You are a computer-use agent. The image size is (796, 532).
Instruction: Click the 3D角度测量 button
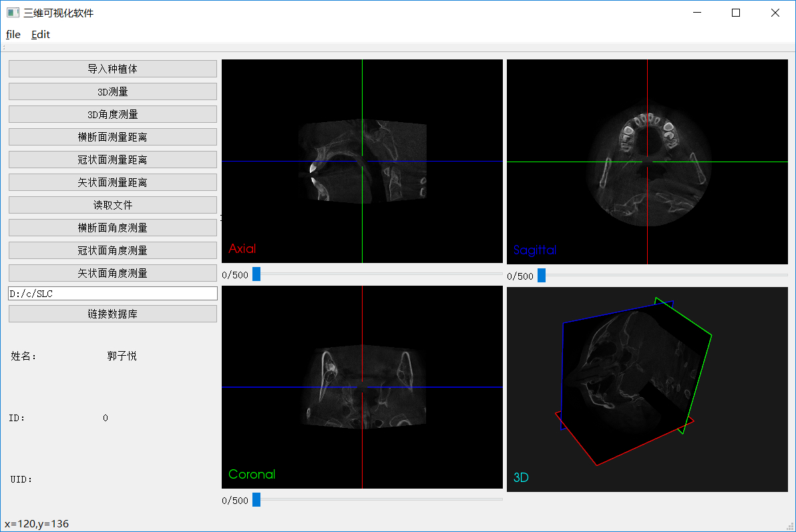tap(113, 114)
